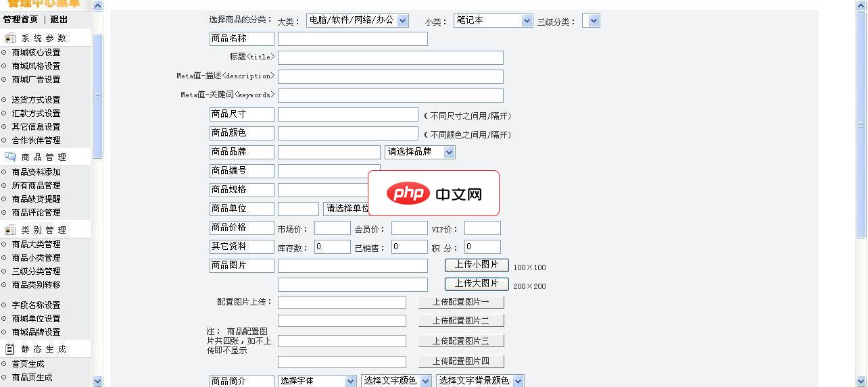Viewport: 868px width, 387px height.
Task: Open the 小类 笔记本 dropdown
Action: (x=493, y=20)
